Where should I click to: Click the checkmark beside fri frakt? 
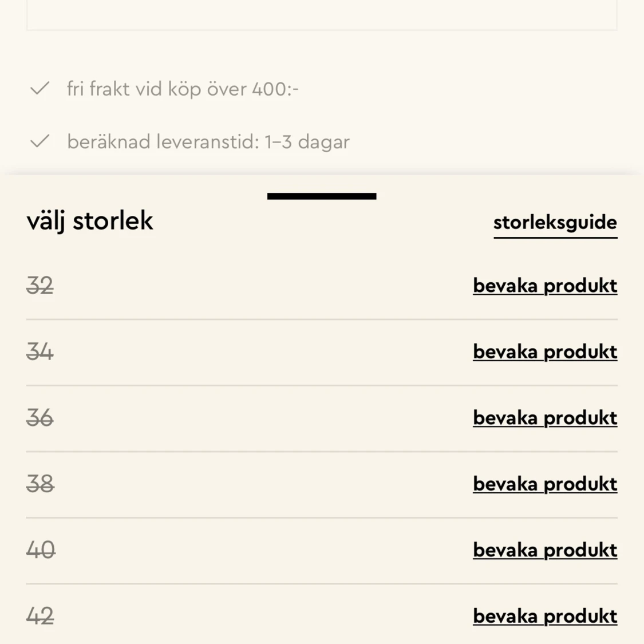pos(40,89)
